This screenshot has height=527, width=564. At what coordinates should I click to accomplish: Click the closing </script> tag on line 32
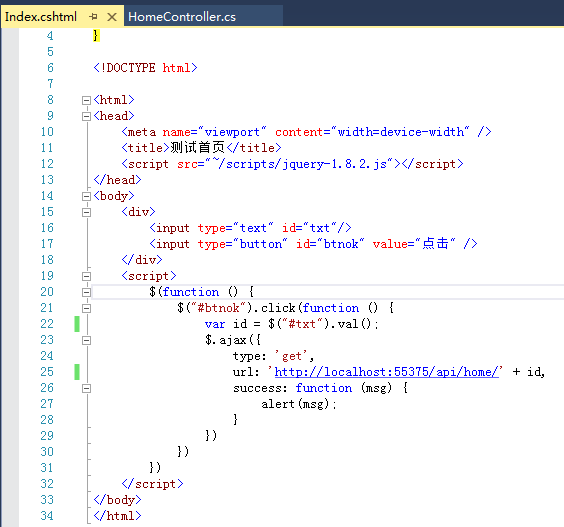point(153,484)
